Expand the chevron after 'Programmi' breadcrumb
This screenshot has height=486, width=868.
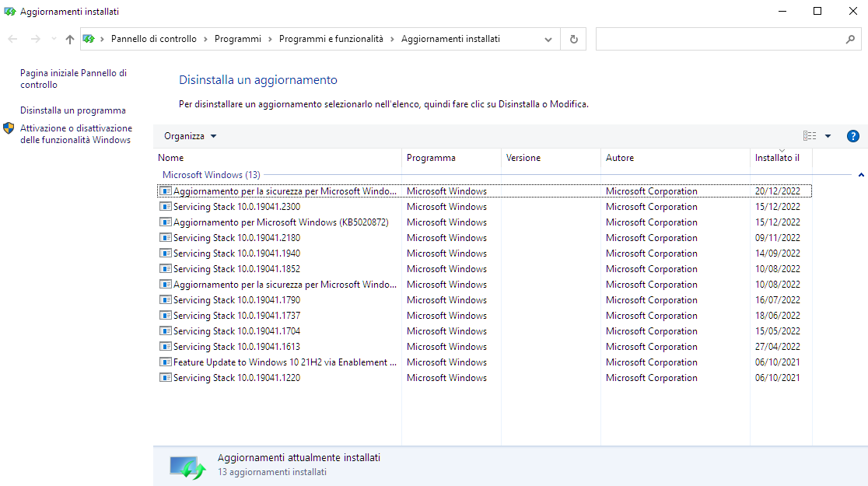[270, 39]
